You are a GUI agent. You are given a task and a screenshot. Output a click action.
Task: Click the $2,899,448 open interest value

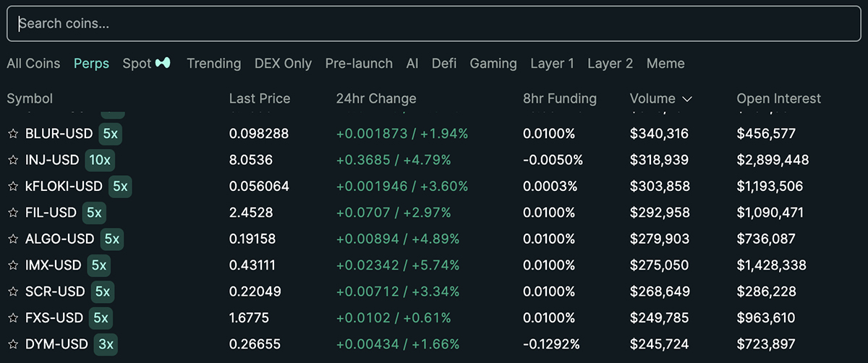coord(773,160)
